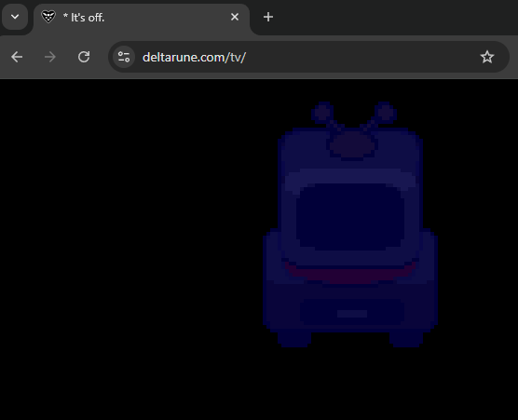Open the tab search dropdown chevron

(15, 17)
